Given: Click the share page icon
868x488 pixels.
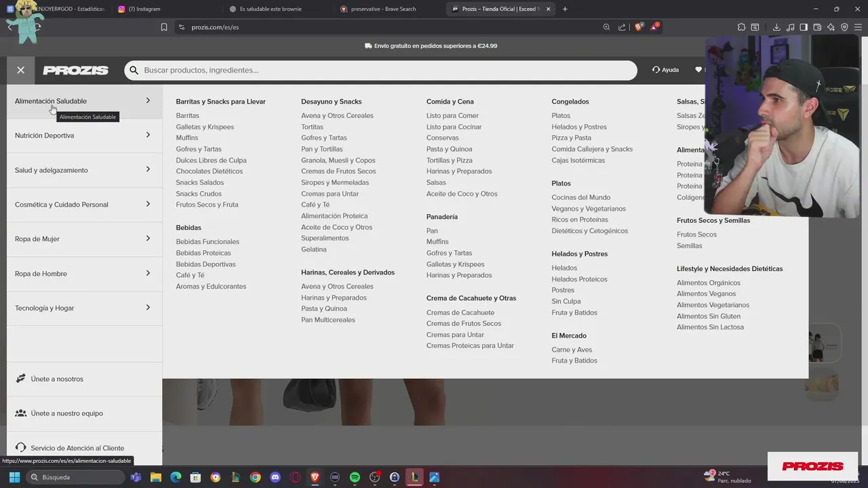Looking at the screenshot, I should tap(622, 27).
